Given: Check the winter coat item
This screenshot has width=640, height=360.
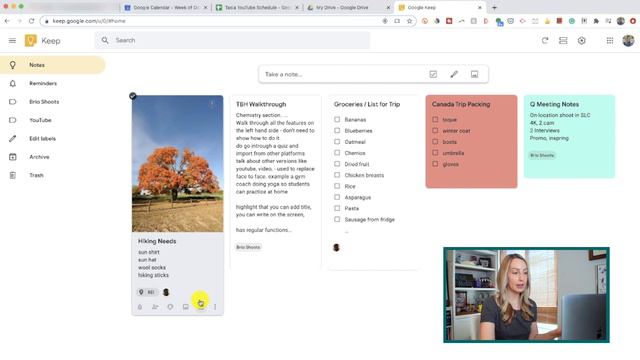Looking at the screenshot, I should point(435,131).
